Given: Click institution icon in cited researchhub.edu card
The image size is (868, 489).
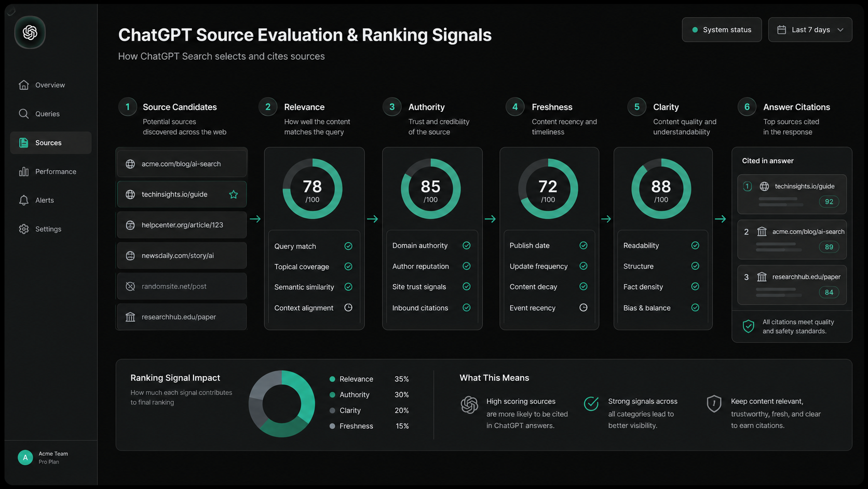Looking at the screenshot, I should click(762, 277).
